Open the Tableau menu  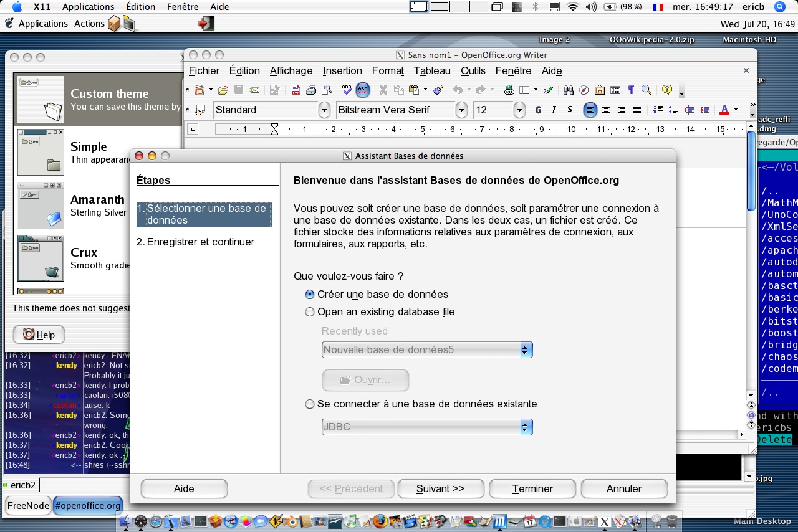432,71
